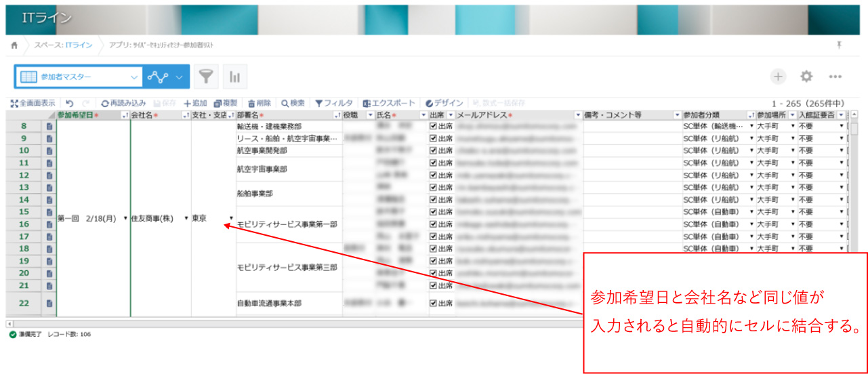868x374 pixels.
Task: Uncheck the 出席 checkbox in row 8
Action: tap(433, 127)
